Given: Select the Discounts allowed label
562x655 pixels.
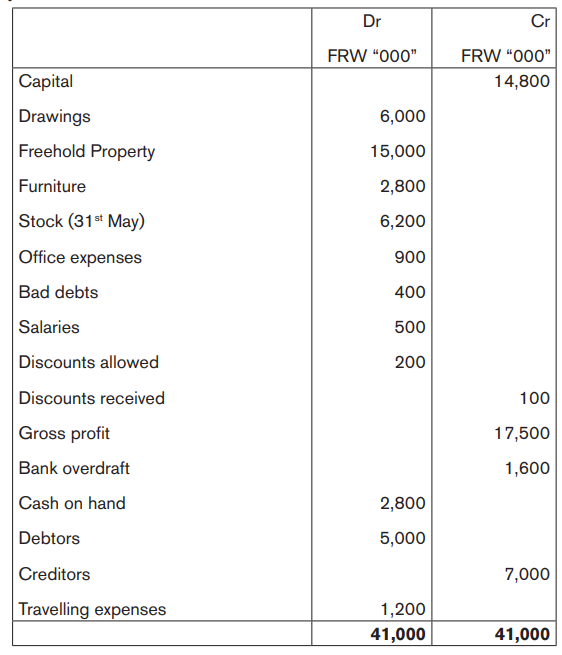Looking at the screenshot, I should coord(89,363).
